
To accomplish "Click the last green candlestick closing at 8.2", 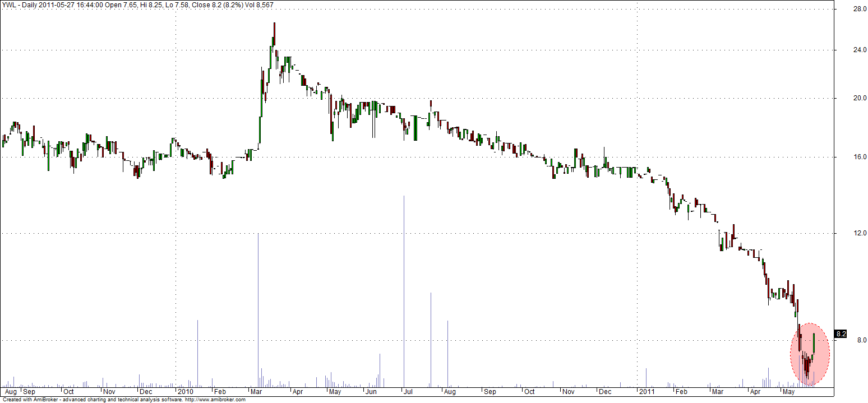I will (x=814, y=345).
